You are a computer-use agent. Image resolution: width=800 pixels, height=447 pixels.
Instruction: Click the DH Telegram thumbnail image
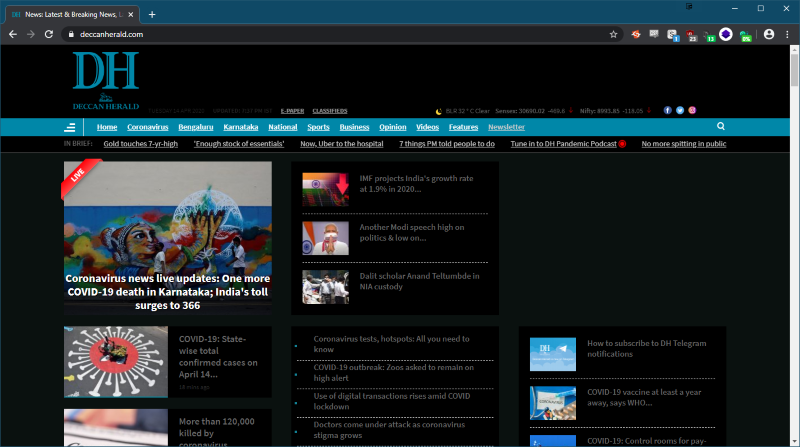coord(553,354)
